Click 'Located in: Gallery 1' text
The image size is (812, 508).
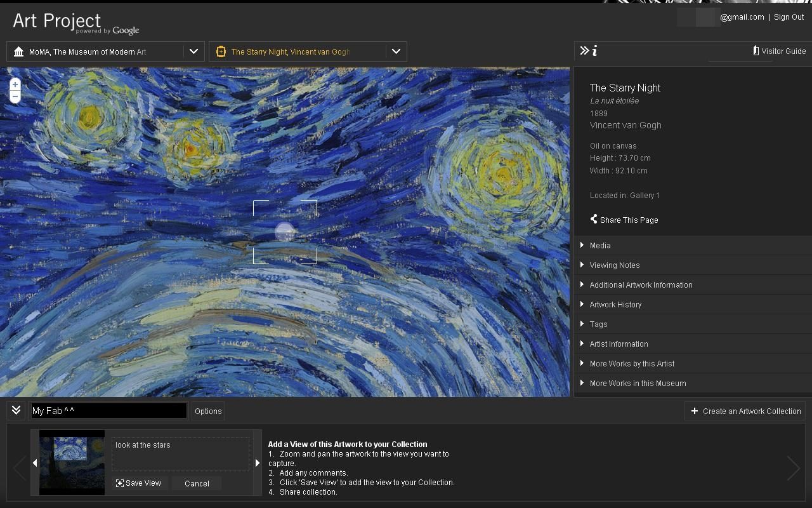tap(625, 196)
